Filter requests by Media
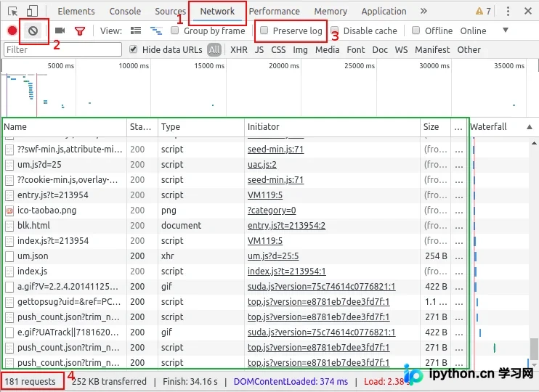 coord(327,50)
